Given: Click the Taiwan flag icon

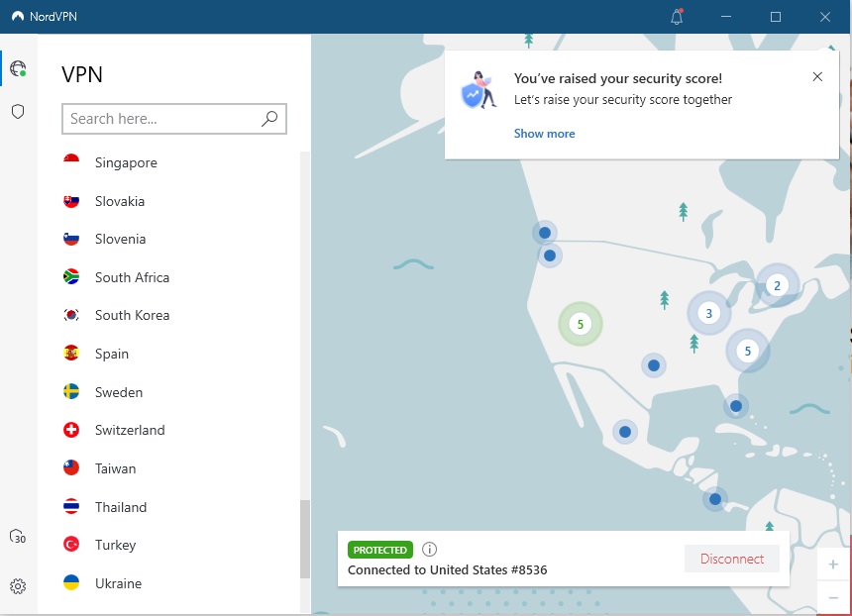Looking at the screenshot, I should (71, 468).
